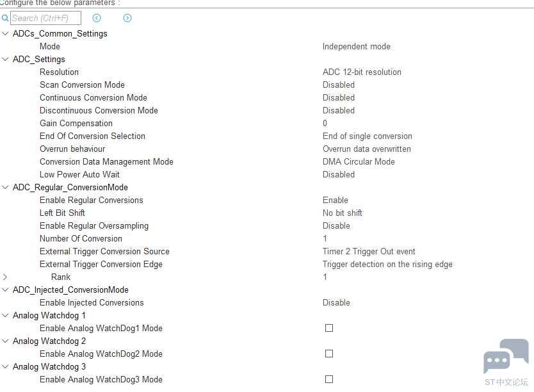The image size is (534, 392).
Task: Change Conversion Data Management Mode DMA Circular value
Action: point(359,161)
